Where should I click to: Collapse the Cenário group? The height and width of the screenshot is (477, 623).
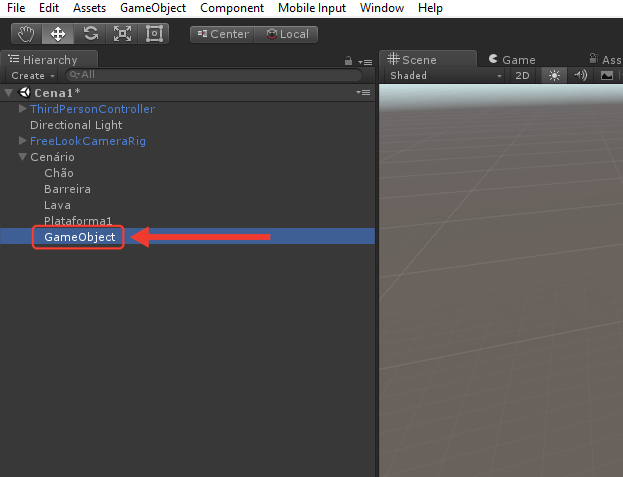(23, 157)
